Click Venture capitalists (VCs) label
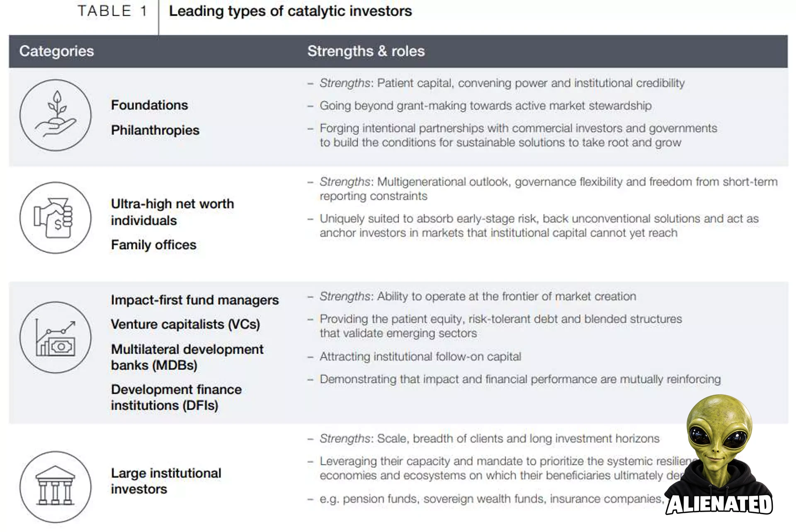 tap(185, 324)
